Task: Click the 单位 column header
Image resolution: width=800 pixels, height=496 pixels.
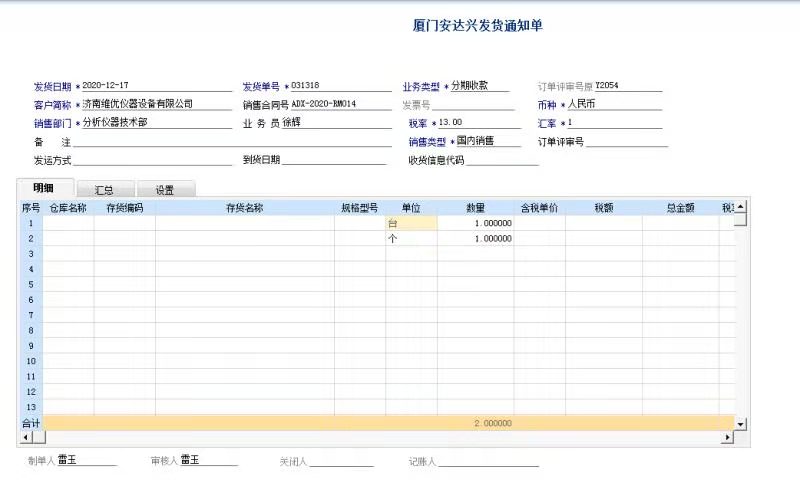Action: click(411, 208)
